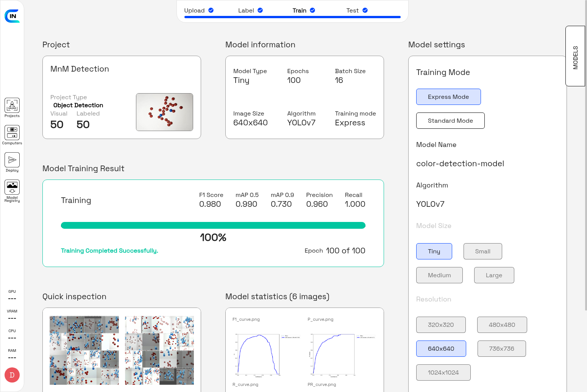587x392 pixels.
Task: Select the 640x640 resolution option
Action: [441, 348]
